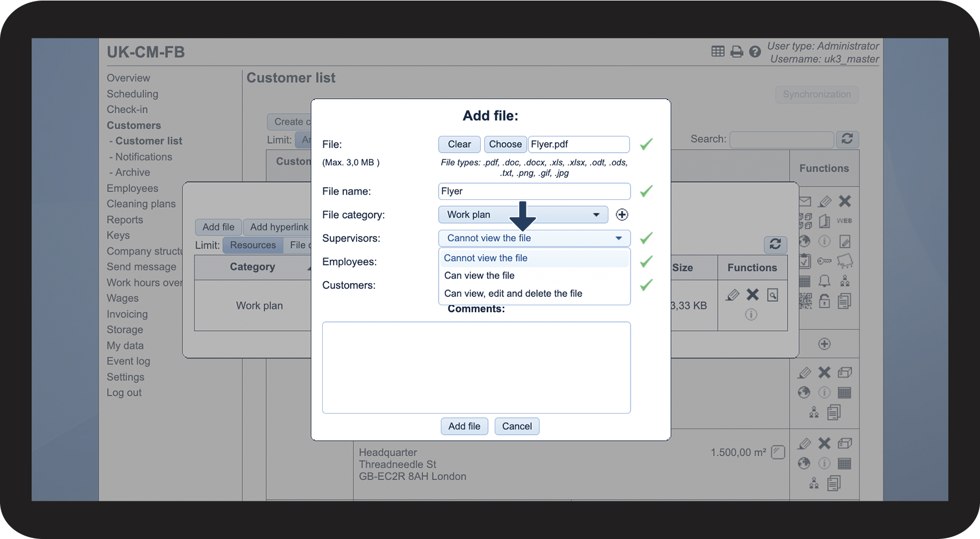
Task: Click into the Comments text area
Action: (476, 367)
